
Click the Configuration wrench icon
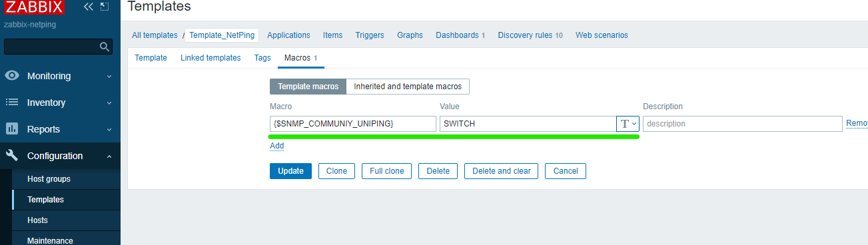tap(12, 156)
